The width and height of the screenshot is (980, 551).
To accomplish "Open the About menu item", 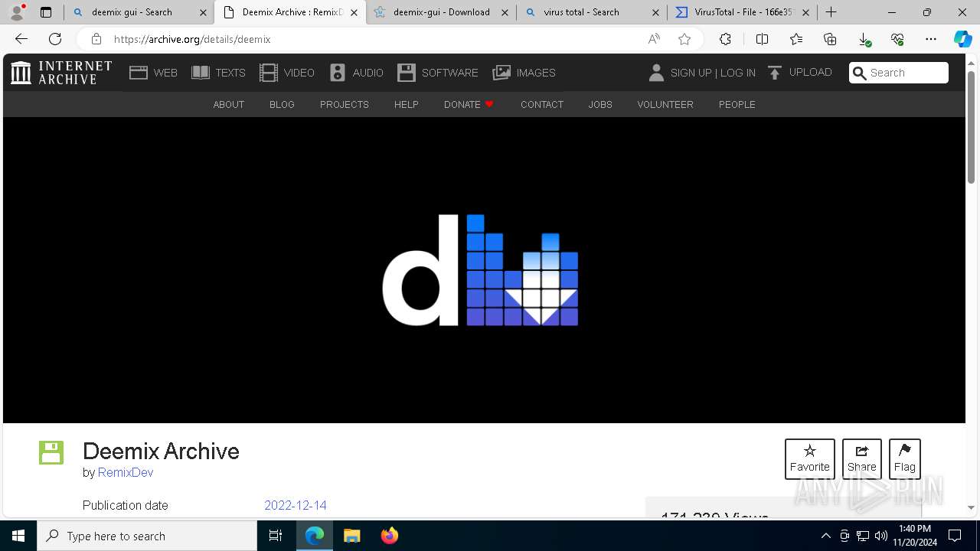I will (229, 105).
